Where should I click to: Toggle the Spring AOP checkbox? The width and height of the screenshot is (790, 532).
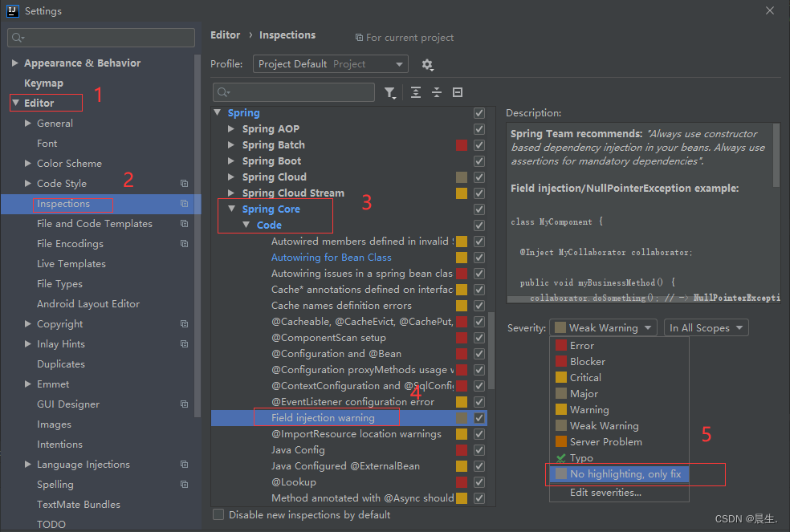(x=479, y=129)
